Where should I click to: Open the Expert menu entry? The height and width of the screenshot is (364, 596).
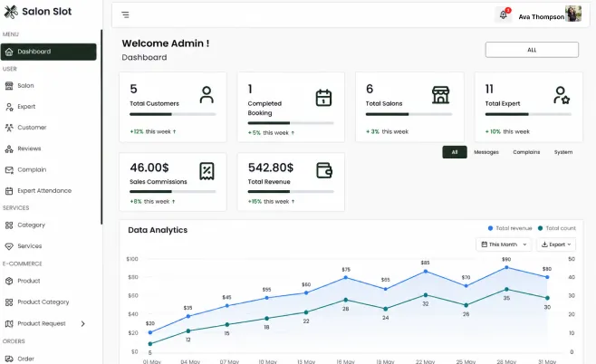point(26,107)
